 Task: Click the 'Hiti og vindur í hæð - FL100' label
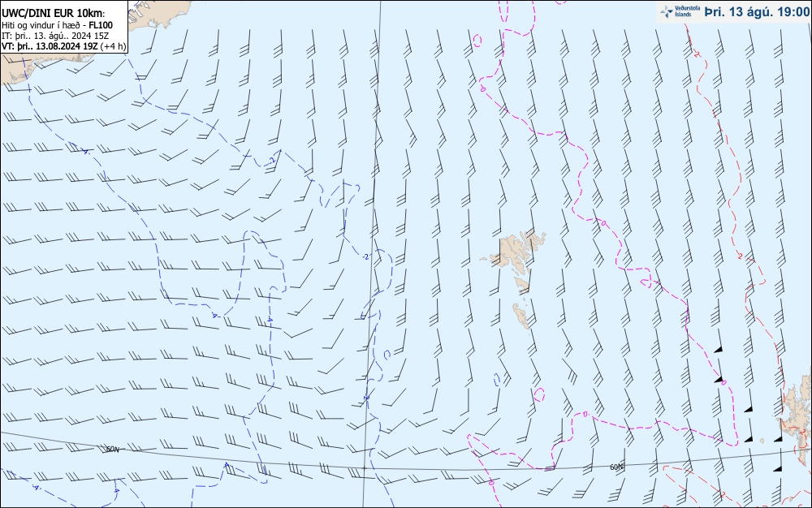point(57,25)
